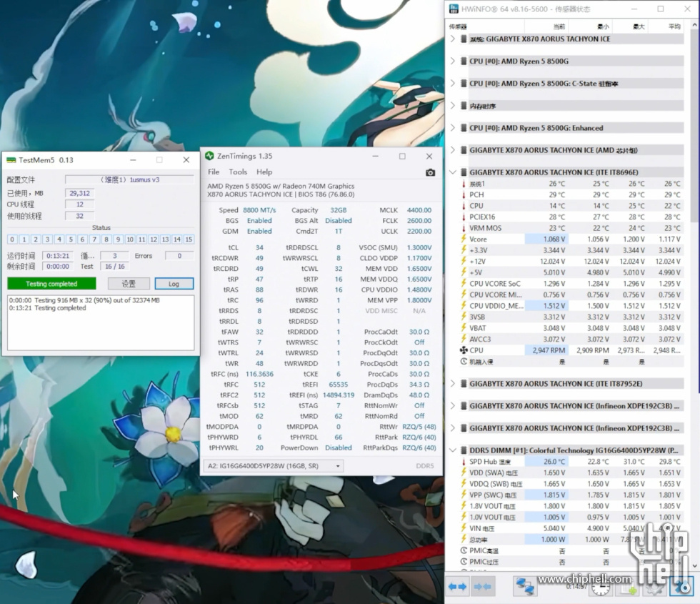Click the tREFI value 65535 in ZenTimings

(x=339, y=385)
